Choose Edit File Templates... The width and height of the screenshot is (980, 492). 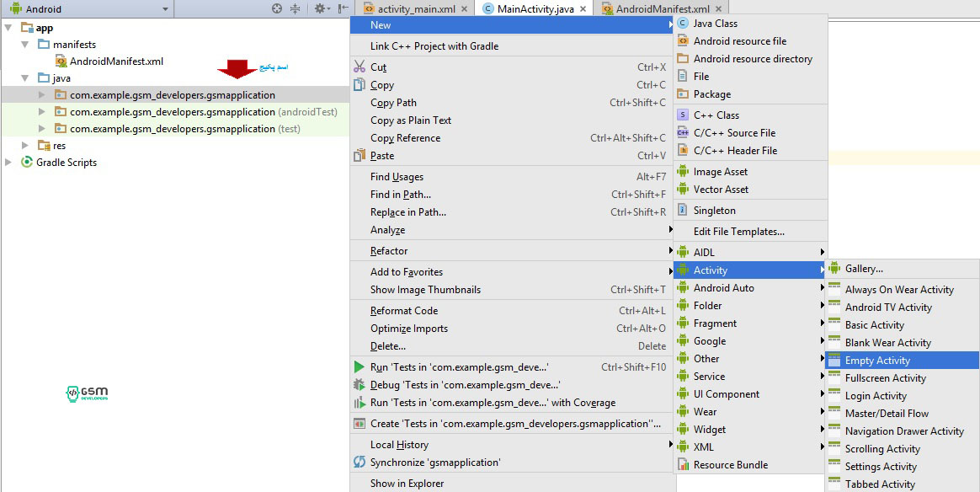tap(750, 232)
